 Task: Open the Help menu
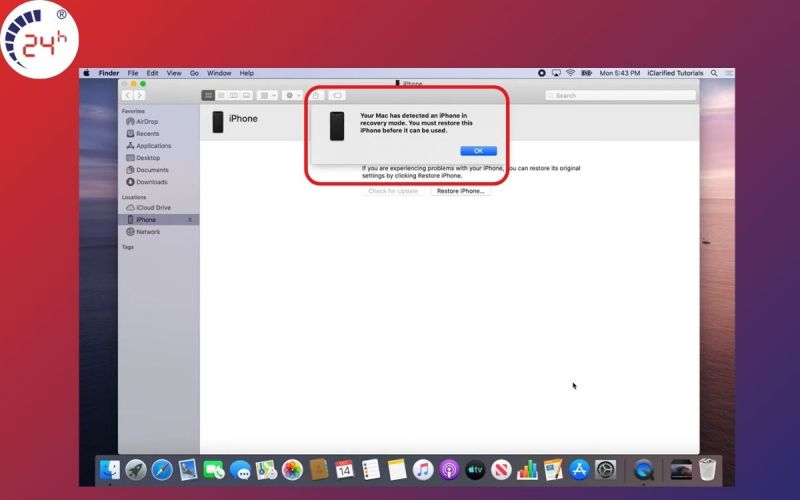(246, 73)
